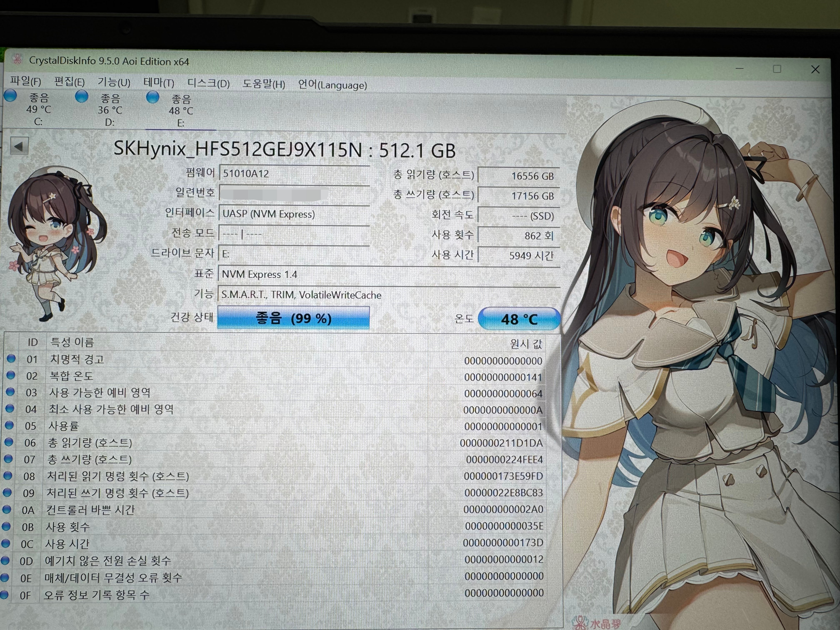840x630 pixels.
Task: Click total host writes value 17156 GB
Action: [519, 196]
